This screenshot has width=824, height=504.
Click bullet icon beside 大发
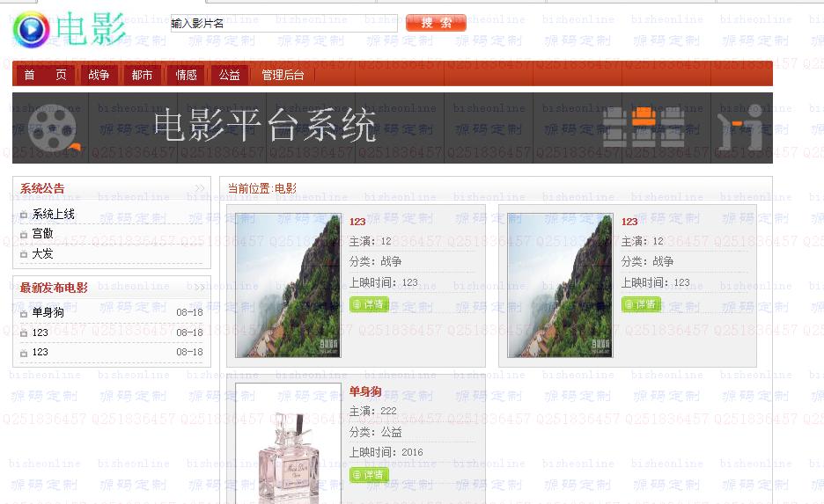24,254
